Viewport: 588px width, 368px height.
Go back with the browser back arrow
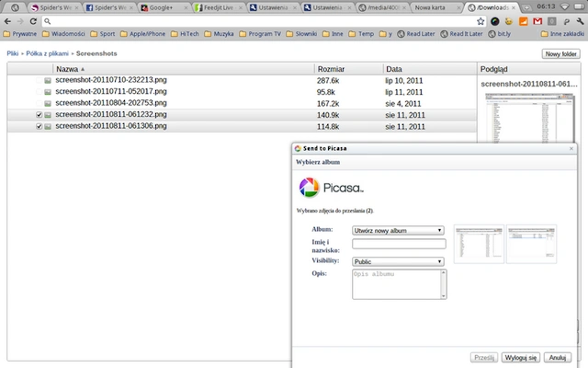7,21
